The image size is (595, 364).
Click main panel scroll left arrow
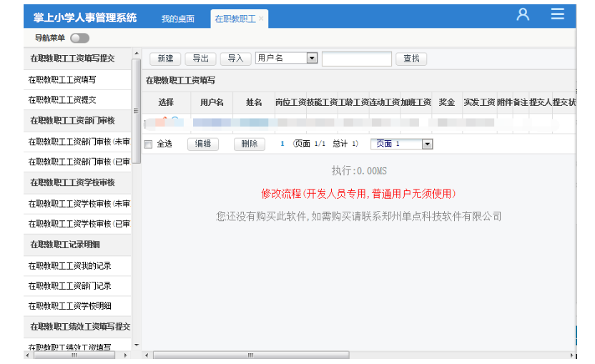[x=147, y=355]
